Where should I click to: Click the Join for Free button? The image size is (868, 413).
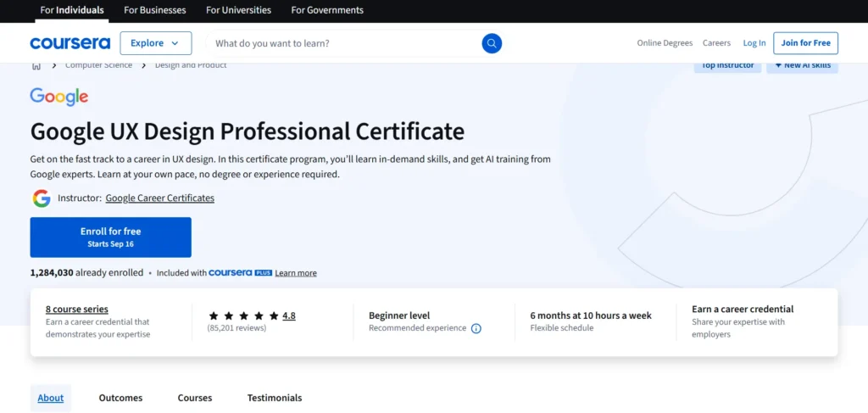click(x=805, y=43)
